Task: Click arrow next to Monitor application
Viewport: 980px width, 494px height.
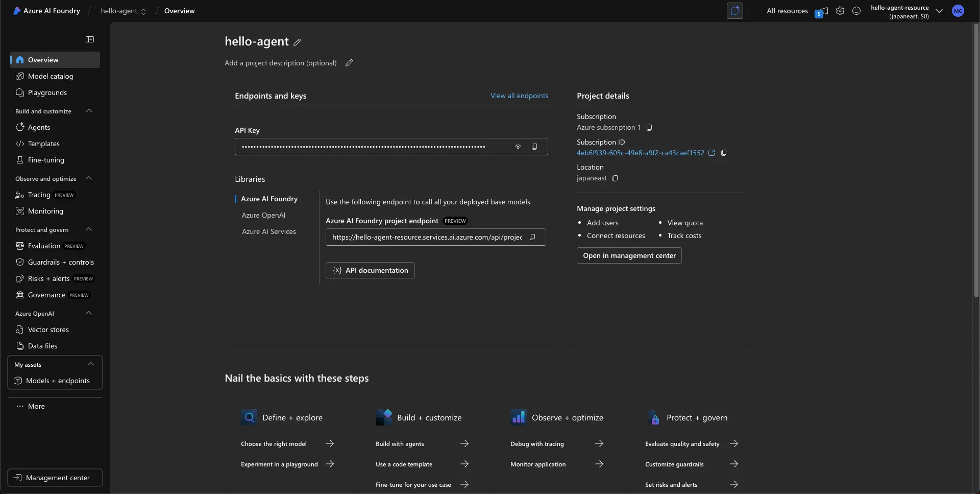Action: click(x=599, y=464)
